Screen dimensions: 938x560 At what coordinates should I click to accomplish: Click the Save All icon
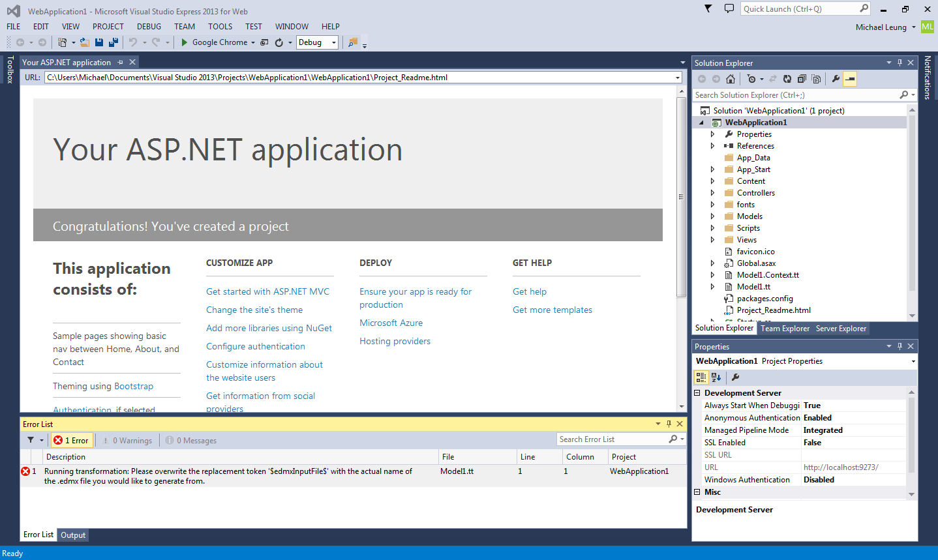click(x=113, y=42)
